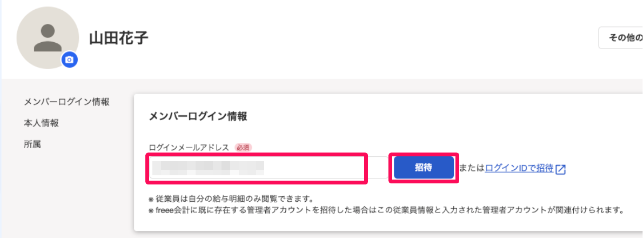644x238 pixels.
Task: Focus the ログインメールアドレス input field
Action: point(256,168)
